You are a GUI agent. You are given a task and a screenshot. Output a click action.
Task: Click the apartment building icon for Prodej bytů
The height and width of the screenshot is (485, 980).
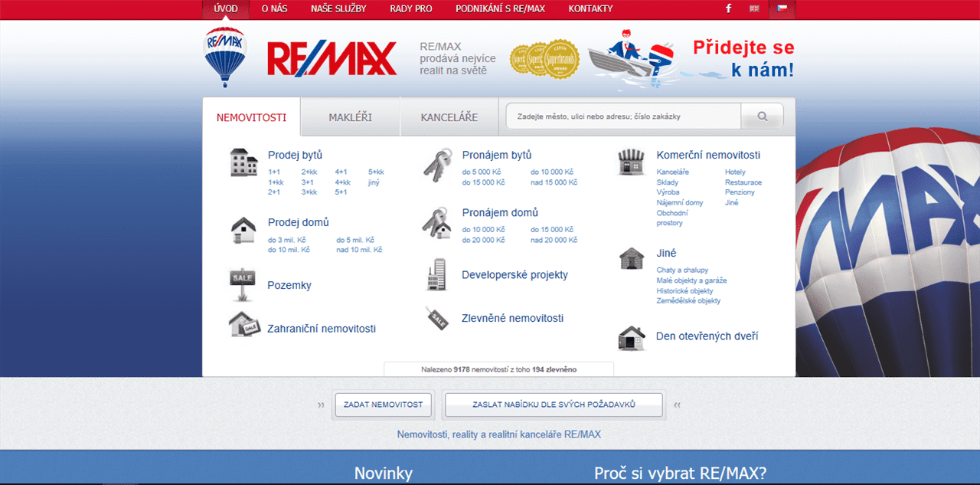click(244, 162)
